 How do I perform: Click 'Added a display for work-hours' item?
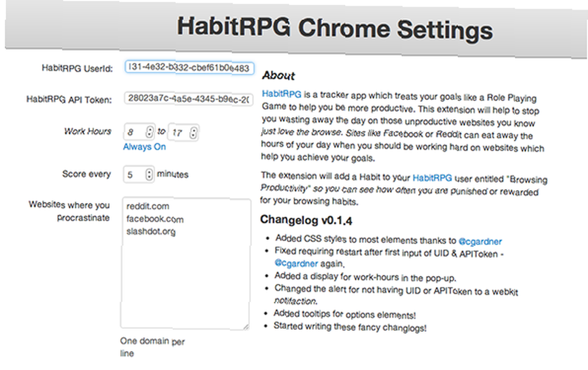365,277
